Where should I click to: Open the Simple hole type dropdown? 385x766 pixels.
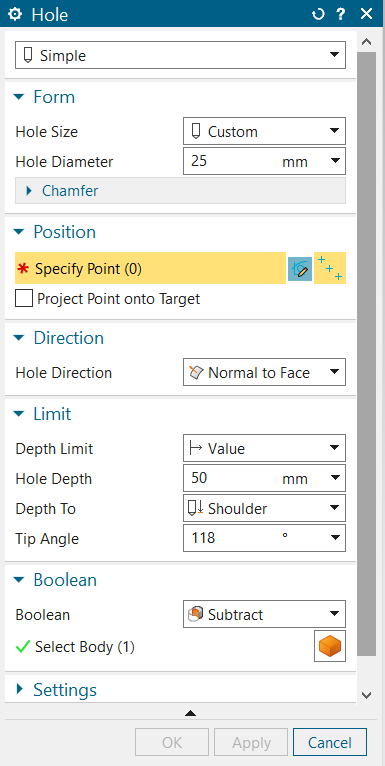click(181, 55)
